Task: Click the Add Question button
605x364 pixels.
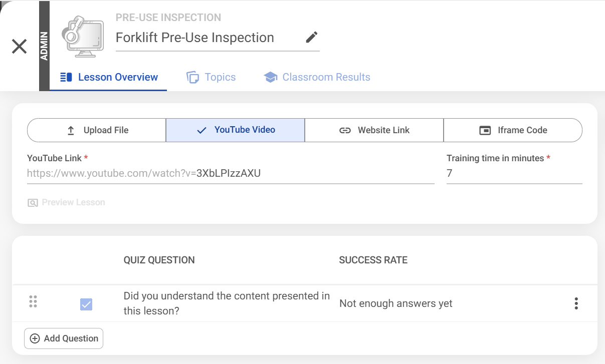Action: pyautogui.click(x=64, y=338)
